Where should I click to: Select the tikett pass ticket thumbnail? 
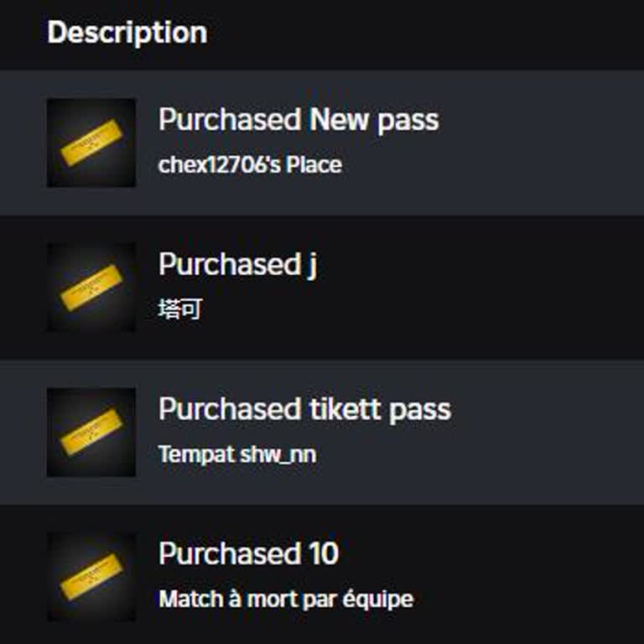pyautogui.click(x=91, y=431)
